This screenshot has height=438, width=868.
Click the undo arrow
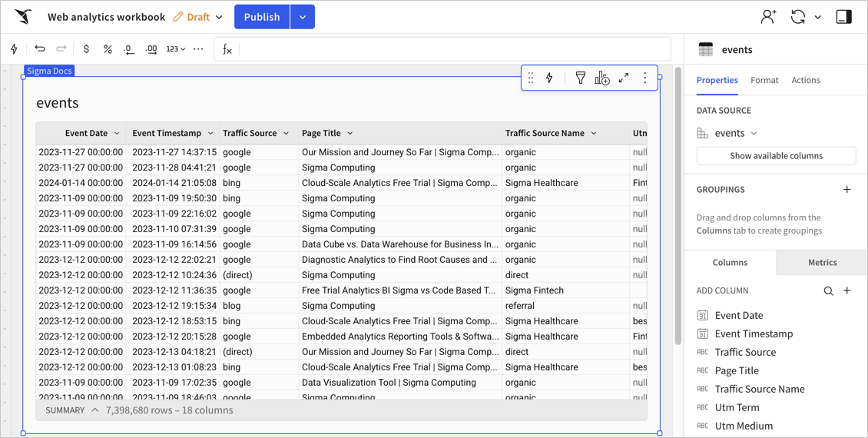[39, 48]
